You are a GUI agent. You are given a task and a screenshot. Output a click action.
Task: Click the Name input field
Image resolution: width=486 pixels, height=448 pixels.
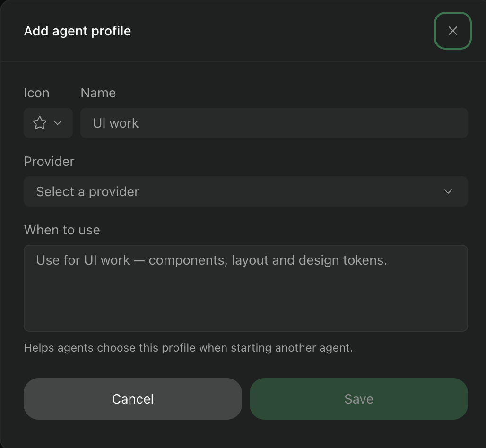(x=274, y=123)
